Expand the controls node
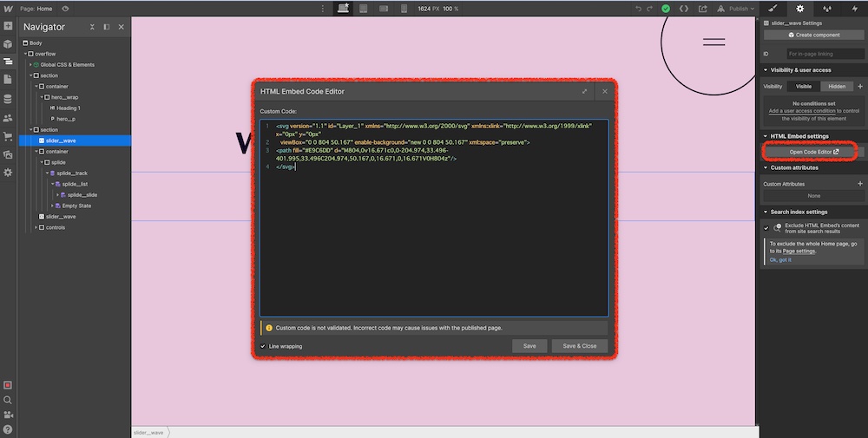 tap(36, 227)
